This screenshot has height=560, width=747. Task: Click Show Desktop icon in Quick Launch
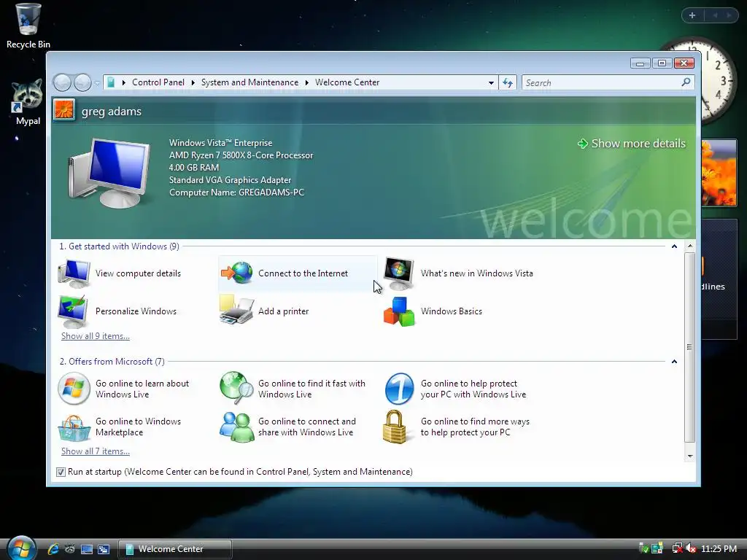tap(87, 549)
